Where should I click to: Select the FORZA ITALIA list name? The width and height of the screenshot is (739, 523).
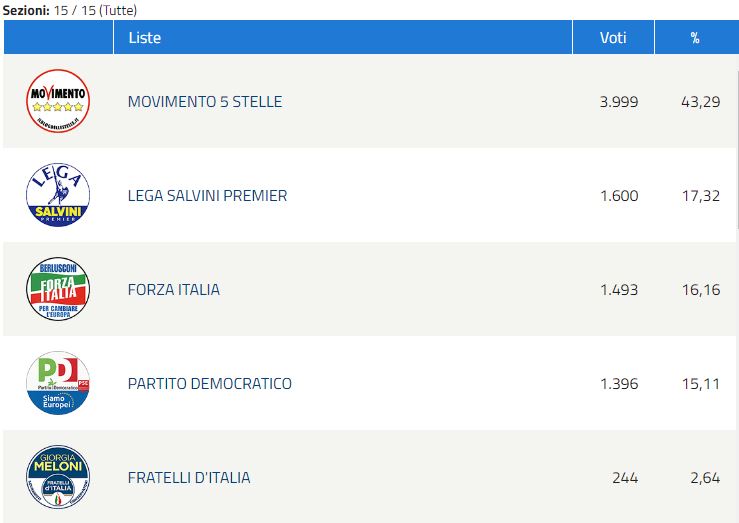[173, 289]
